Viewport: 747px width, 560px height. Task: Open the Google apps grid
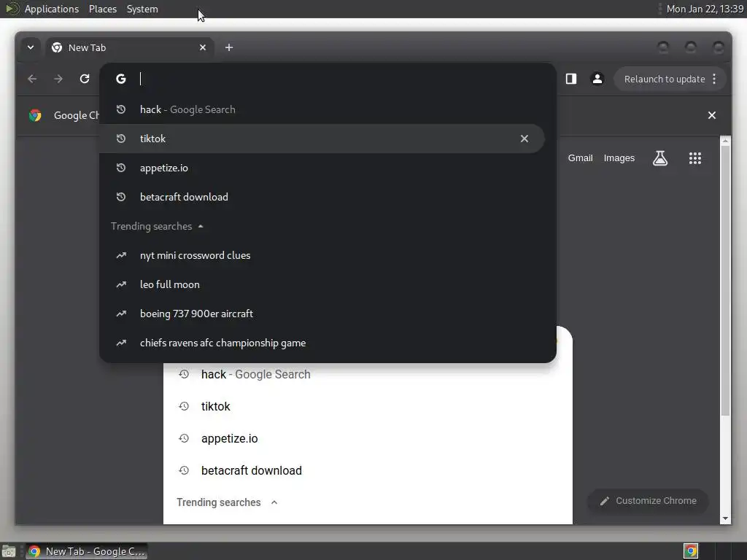695,158
